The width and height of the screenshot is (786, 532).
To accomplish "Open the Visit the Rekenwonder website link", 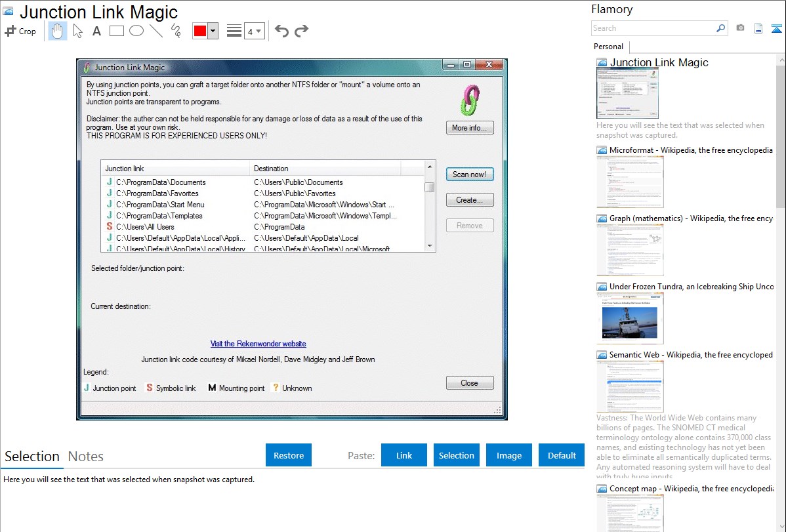I will tap(258, 344).
